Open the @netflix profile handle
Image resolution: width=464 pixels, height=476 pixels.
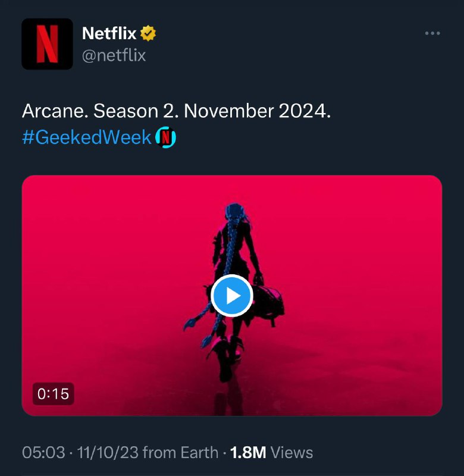(x=115, y=55)
